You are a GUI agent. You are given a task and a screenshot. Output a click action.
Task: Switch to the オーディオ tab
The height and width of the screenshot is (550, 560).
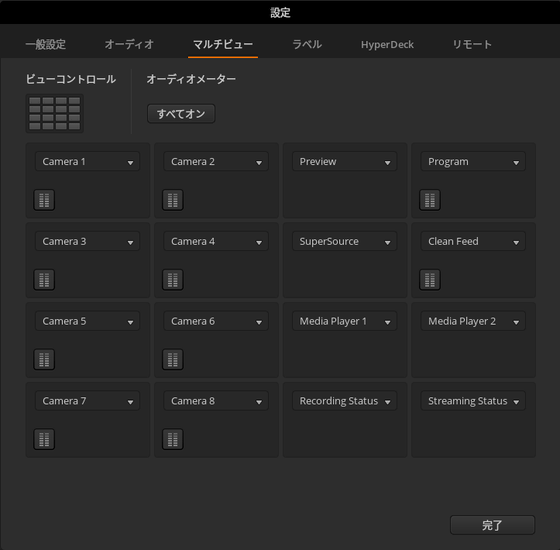(x=129, y=44)
